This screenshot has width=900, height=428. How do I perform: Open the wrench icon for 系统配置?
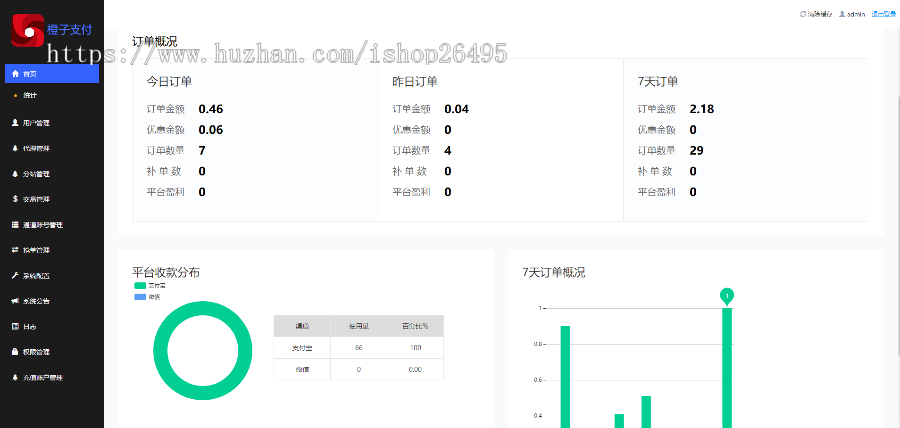tap(15, 275)
